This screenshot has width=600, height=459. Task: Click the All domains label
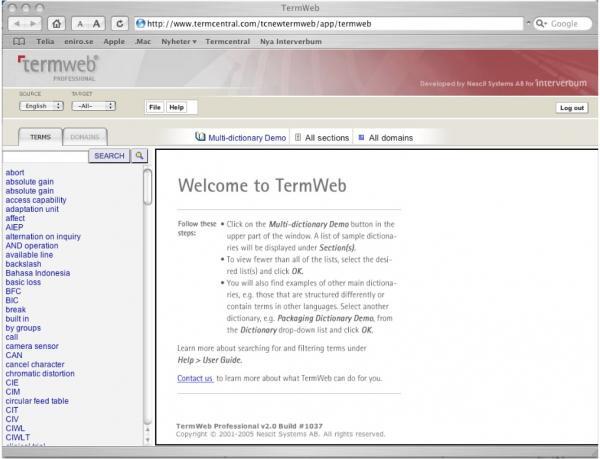click(x=391, y=138)
